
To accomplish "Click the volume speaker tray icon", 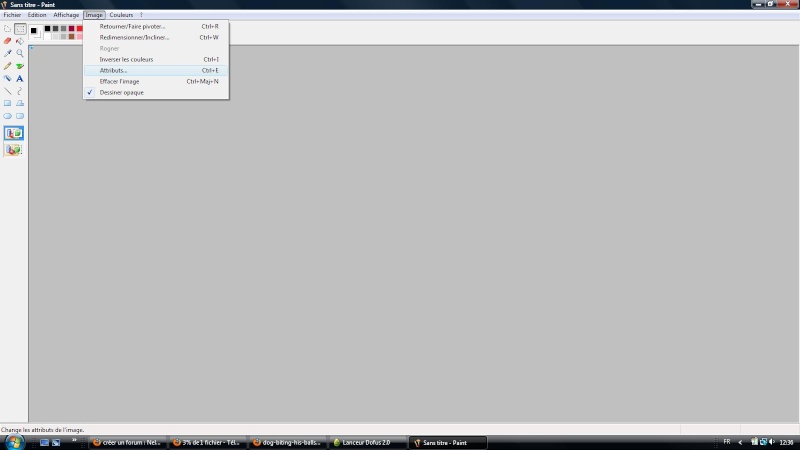I will click(x=772, y=442).
